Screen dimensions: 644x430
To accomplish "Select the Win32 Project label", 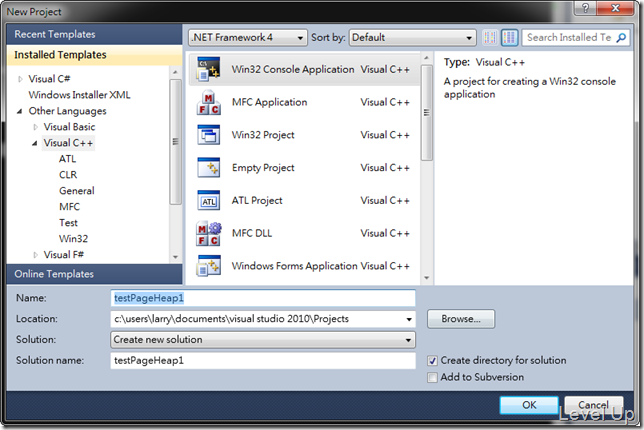I will [263, 135].
